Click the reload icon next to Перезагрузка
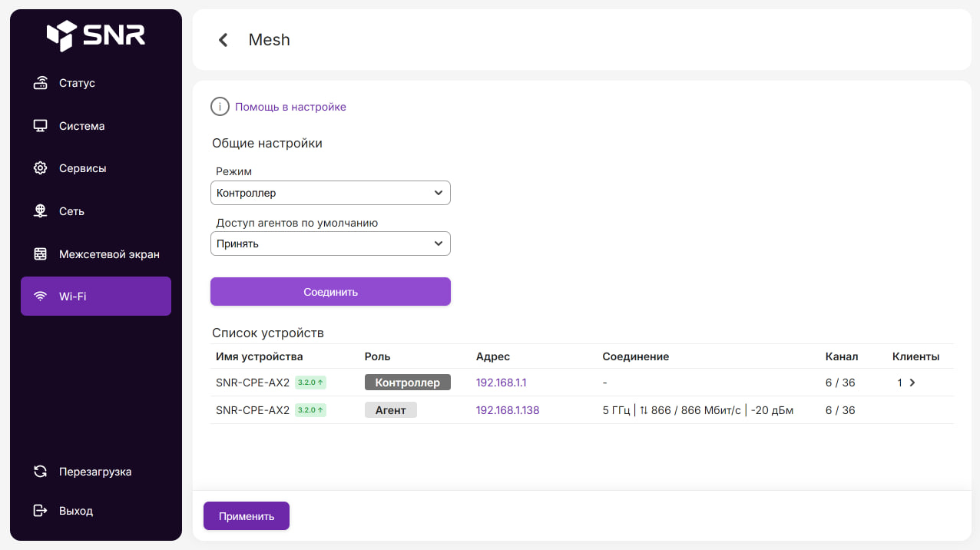The image size is (980, 550). (41, 472)
